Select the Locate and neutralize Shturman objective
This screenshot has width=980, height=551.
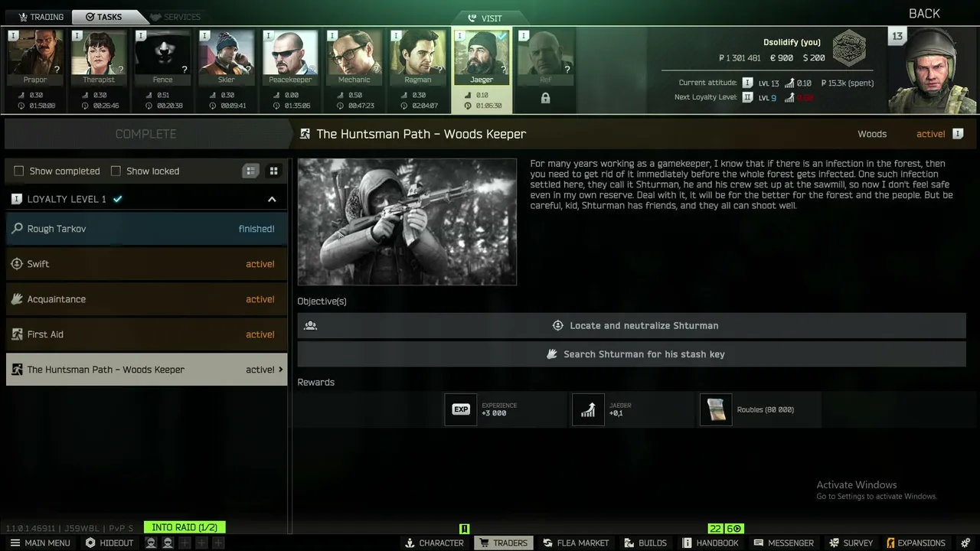click(632, 325)
